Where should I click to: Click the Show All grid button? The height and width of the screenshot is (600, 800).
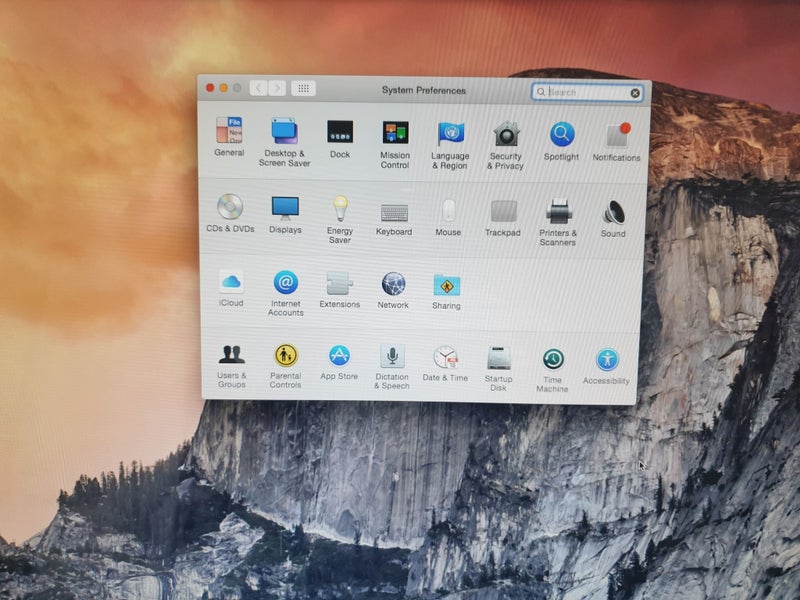click(x=304, y=89)
